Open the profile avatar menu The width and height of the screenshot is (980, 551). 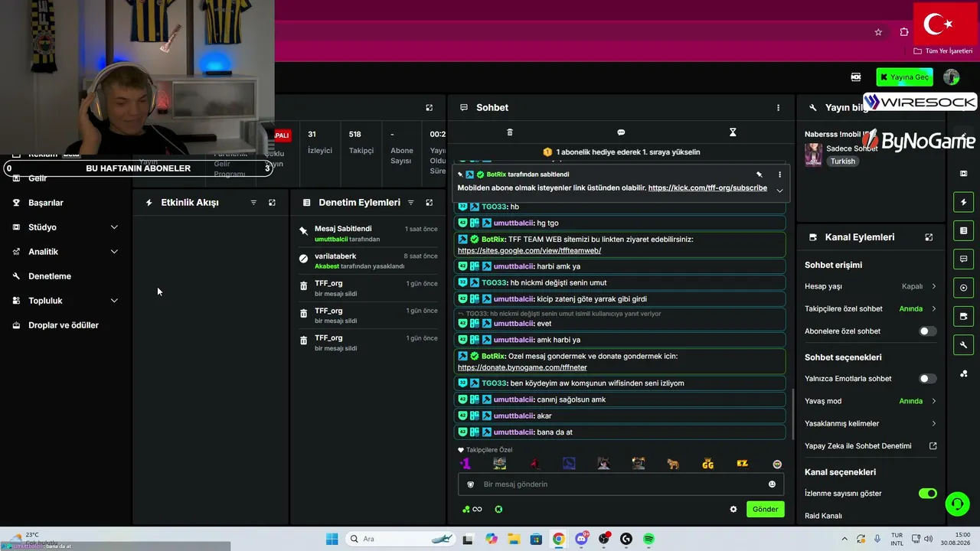point(951,77)
